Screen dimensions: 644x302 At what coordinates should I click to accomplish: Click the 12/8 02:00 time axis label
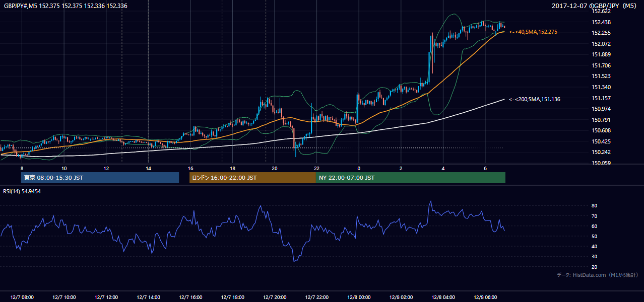coord(401,297)
